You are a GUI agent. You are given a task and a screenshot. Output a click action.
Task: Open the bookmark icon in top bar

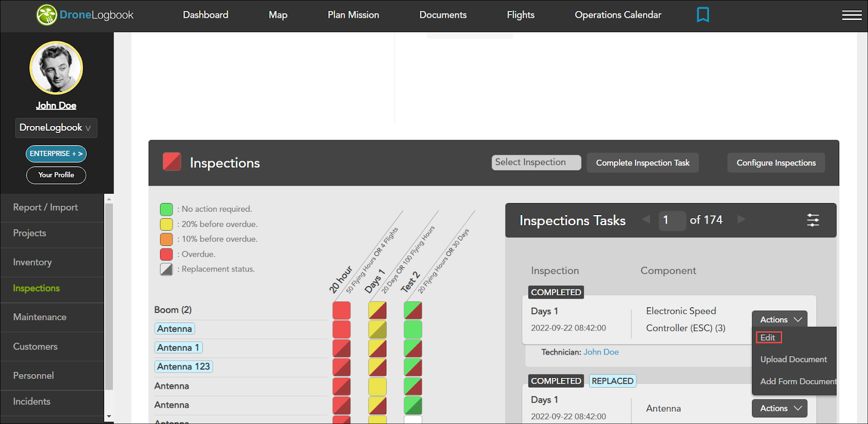tap(703, 15)
